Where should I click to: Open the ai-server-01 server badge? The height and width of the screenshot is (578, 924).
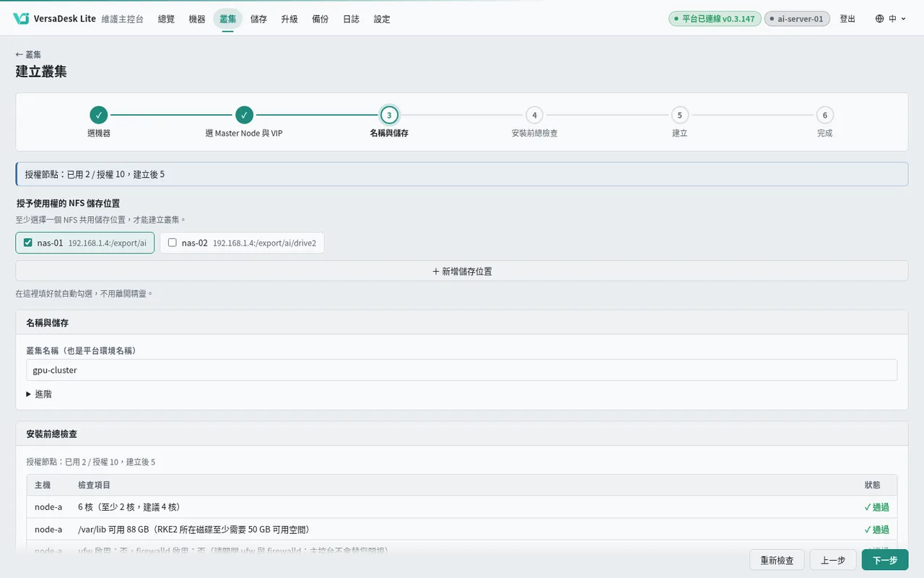click(x=797, y=19)
